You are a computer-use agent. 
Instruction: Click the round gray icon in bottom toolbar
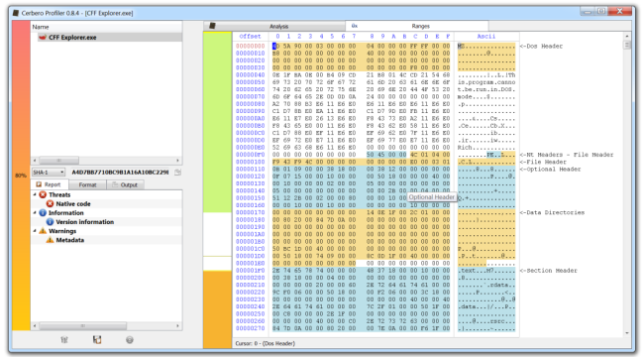coord(130,340)
